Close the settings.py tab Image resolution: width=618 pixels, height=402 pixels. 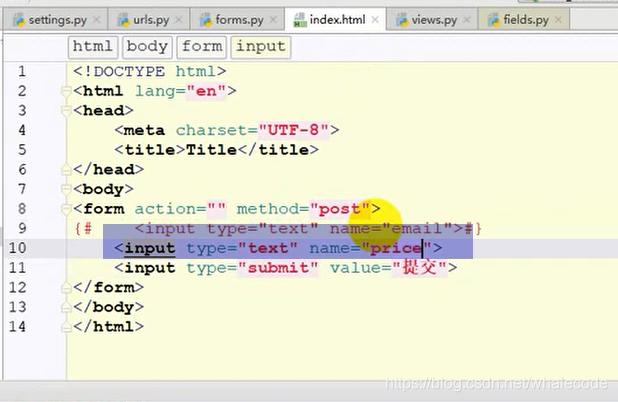[97, 19]
